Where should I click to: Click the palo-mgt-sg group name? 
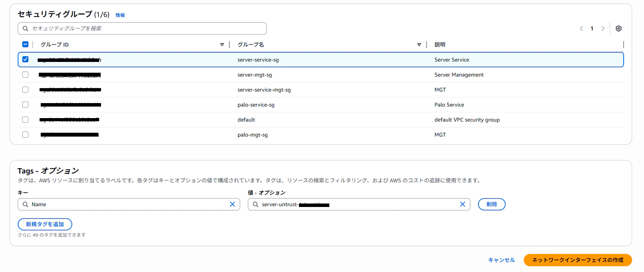tap(252, 135)
